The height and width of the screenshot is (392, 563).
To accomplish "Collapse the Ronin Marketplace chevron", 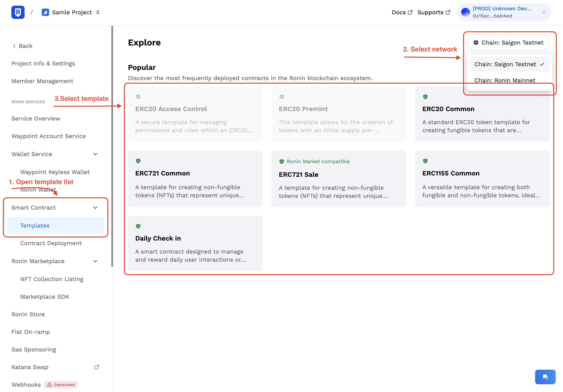I will point(95,261).
